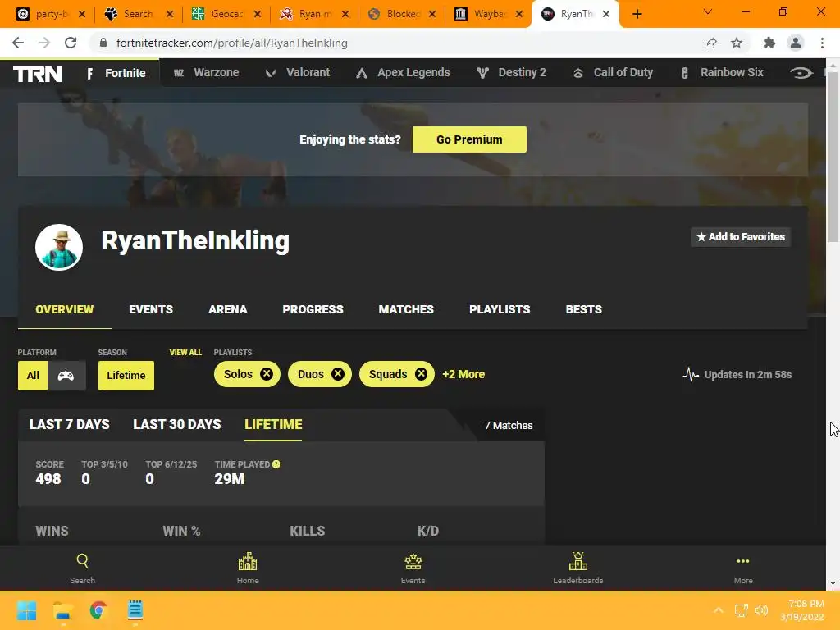Toggle the Solos playlist chip
The image size is (840, 630).
click(247, 374)
